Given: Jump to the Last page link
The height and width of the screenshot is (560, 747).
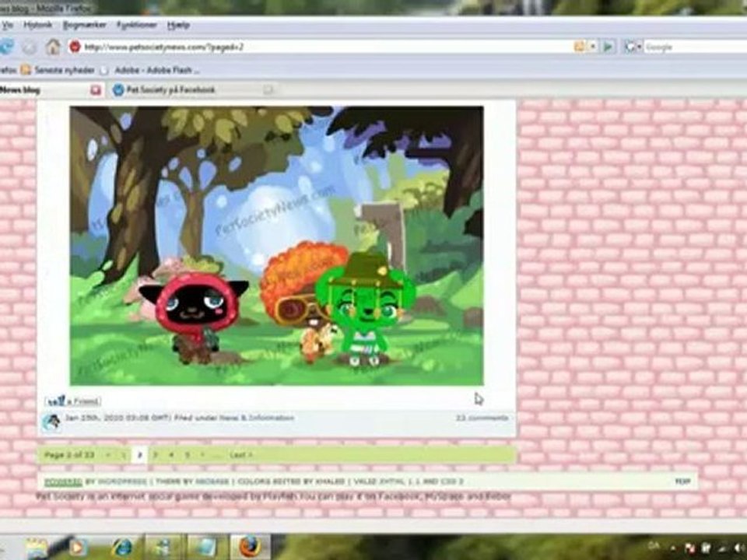Looking at the screenshot, I should (241, 455).
